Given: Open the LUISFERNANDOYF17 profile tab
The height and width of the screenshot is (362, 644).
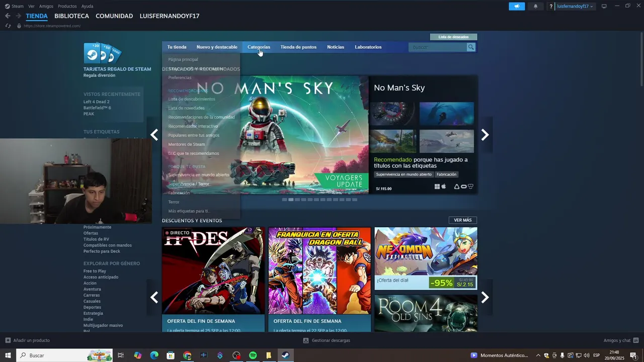Looking at the screenshot, I should point(170,16).
